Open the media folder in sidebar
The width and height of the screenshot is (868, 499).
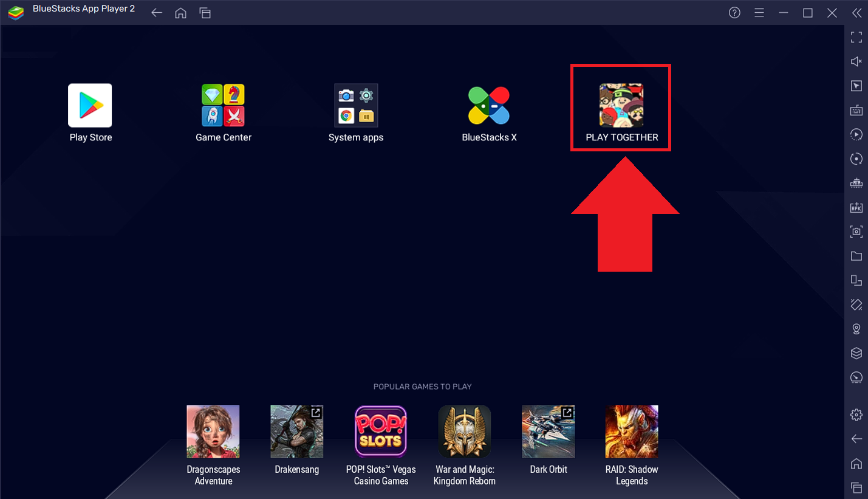(856, 256)
